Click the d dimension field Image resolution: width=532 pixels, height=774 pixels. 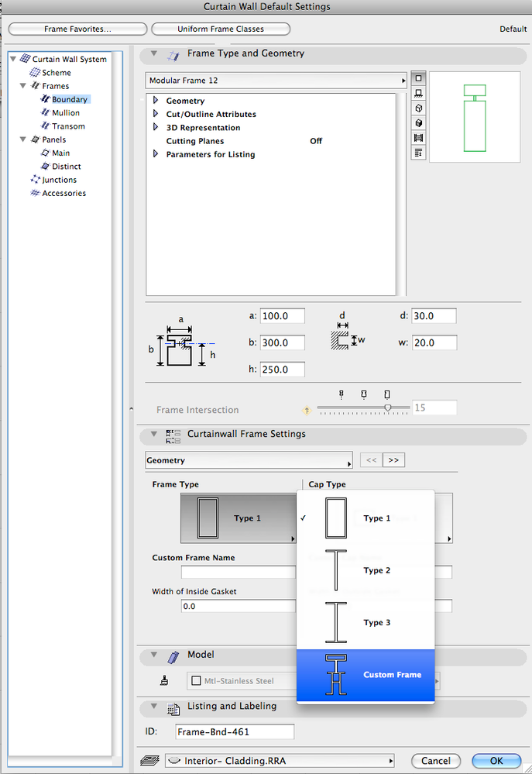point(434,316)
